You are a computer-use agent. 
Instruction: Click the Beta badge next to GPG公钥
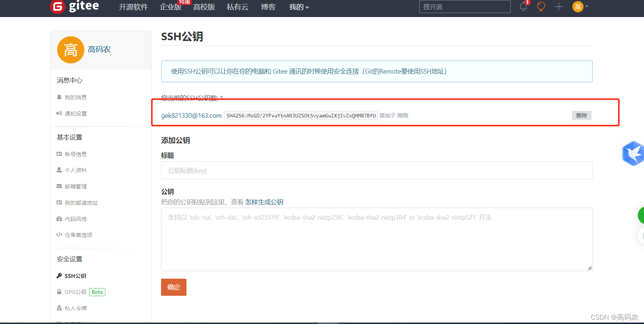click(x=97, y=292)
